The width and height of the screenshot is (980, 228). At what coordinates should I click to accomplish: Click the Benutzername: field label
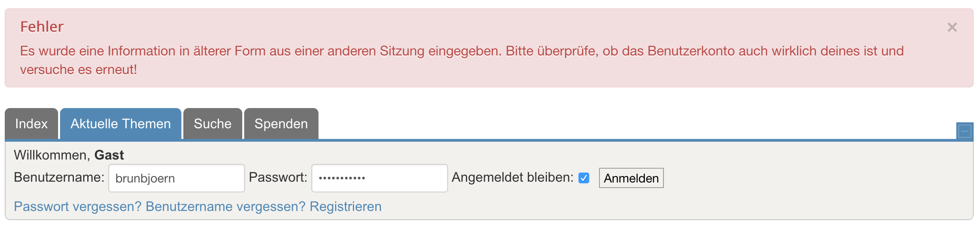click(x=59, y=177)
